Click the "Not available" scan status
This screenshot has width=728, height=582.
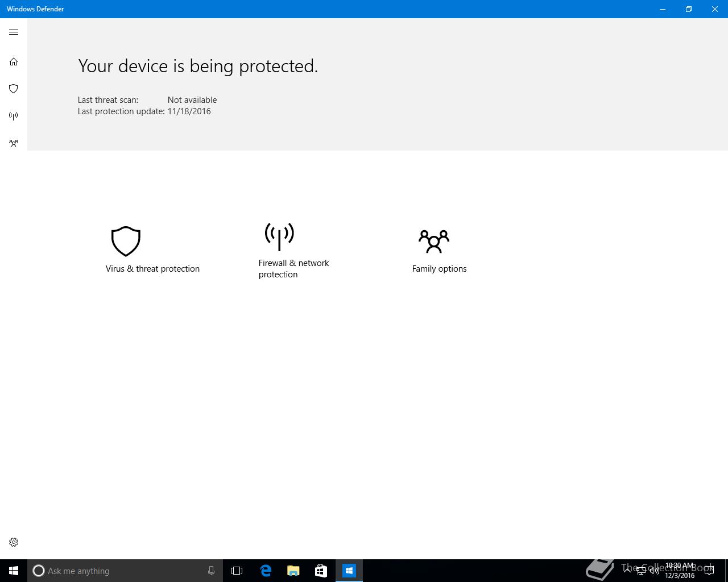point(192,100)
